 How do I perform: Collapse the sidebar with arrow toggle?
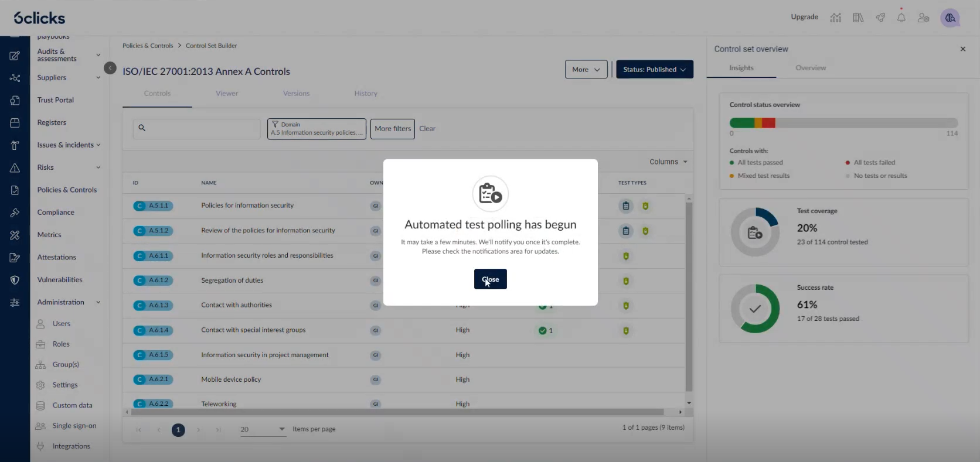(x=110, y=68)
